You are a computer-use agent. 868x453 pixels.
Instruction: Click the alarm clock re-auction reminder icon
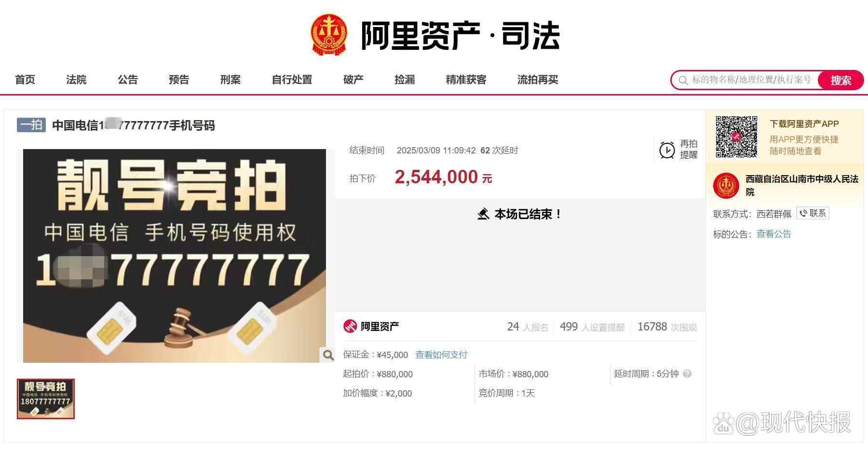coord(667,150)
